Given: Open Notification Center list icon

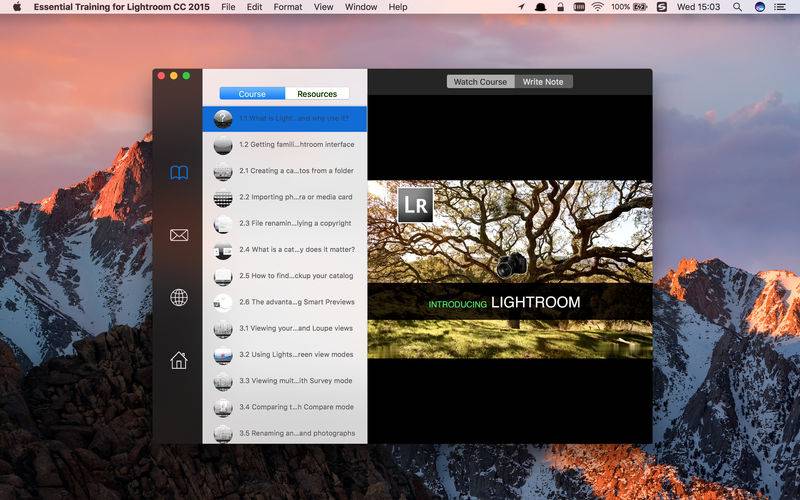Looking at the screenshot, I should [780, 7].
